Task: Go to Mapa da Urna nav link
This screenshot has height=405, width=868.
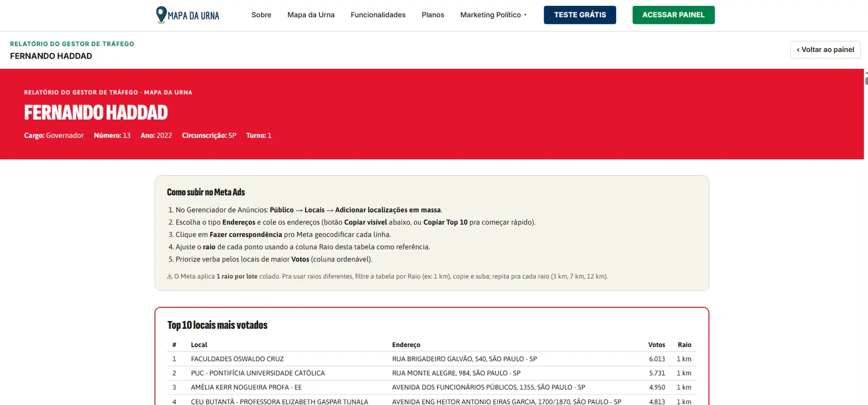Action: pyautogui.click(x=311, y=15)
